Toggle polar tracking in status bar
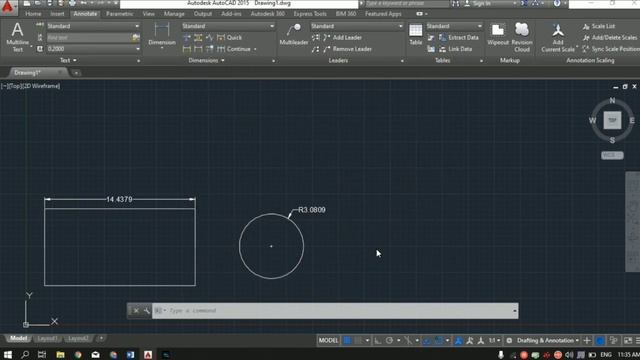The width and height of the screenshot is (640, 360). tap(389, 340)
